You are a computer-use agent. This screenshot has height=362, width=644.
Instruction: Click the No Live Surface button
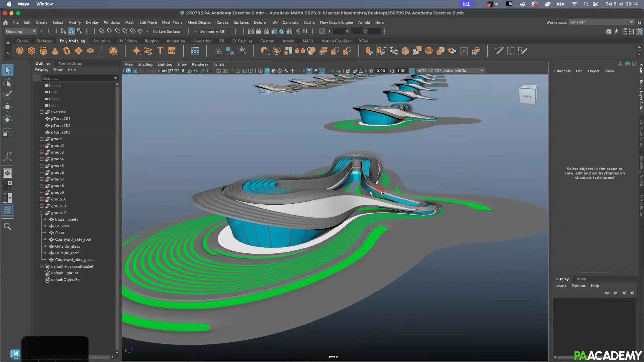point(167,31)
